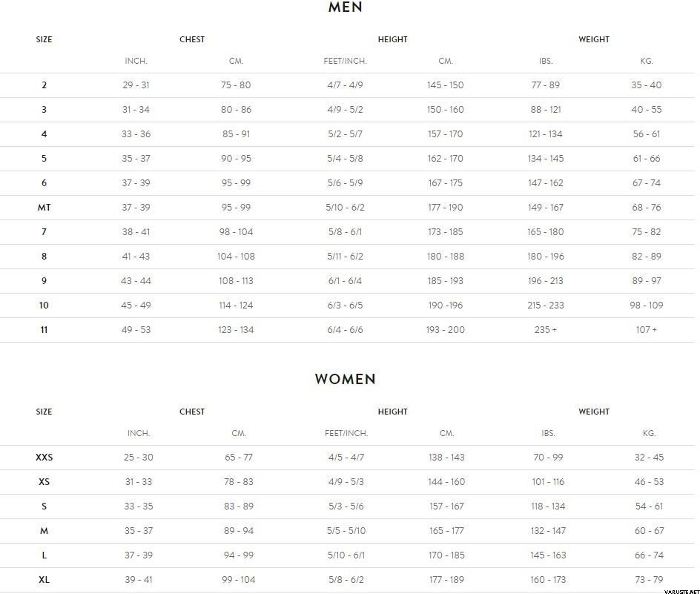The image size is (700, 594).
Task: Click women's size M row label
Action: (x=44, y=530)
